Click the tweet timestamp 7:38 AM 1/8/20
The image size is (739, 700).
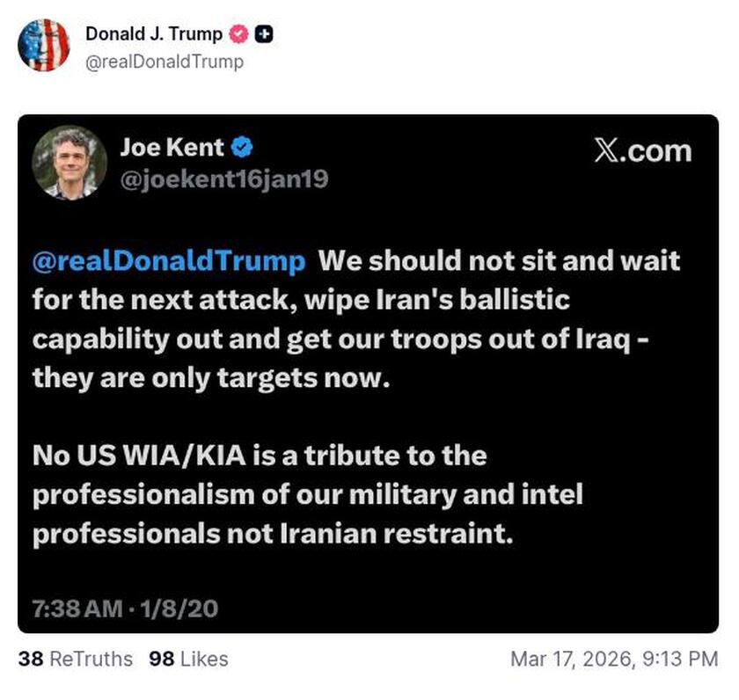click(x=125, y=606)
